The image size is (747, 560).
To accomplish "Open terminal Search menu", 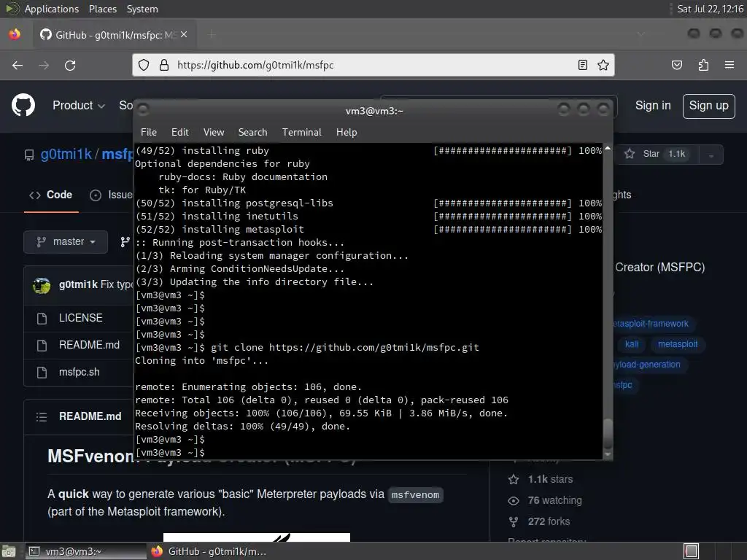I will tap(252, 133).
